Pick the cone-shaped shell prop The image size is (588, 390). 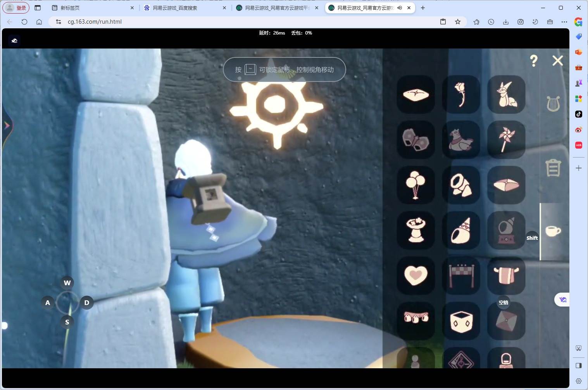[461, 231]
